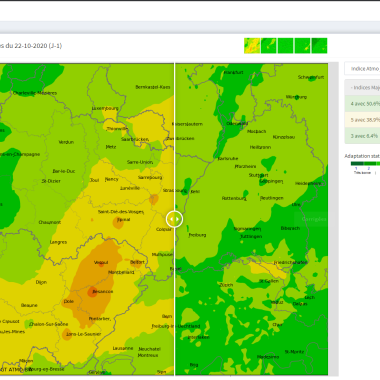Select the fourth forecast map thumbnail
This screenshot has width=380, height=380.
pyautogui.click(x=302, y=46)
